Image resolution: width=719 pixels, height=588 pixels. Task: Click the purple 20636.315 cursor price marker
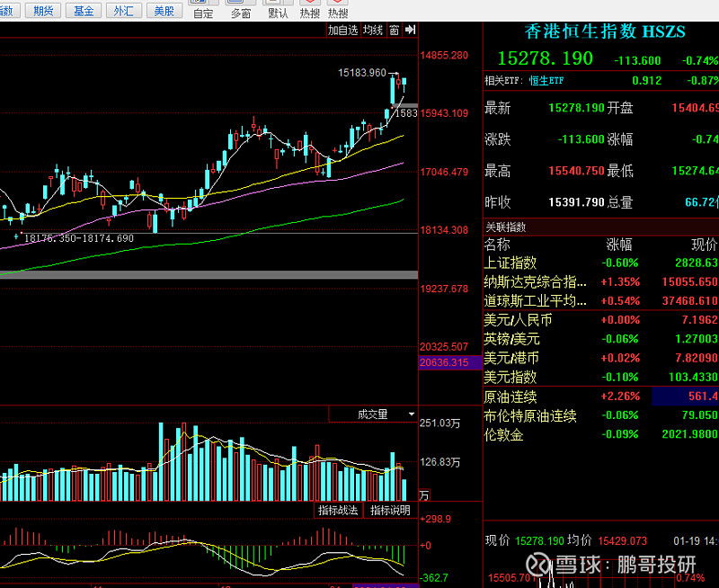[450, 362]
